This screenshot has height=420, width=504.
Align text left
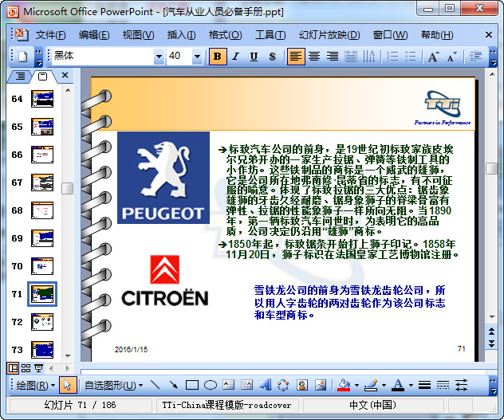(x=296, y=57)
